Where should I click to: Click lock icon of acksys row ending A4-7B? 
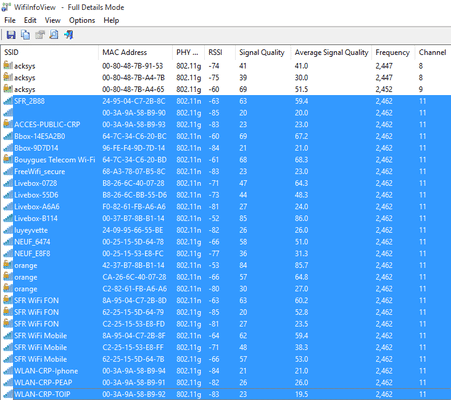[8, 77]
